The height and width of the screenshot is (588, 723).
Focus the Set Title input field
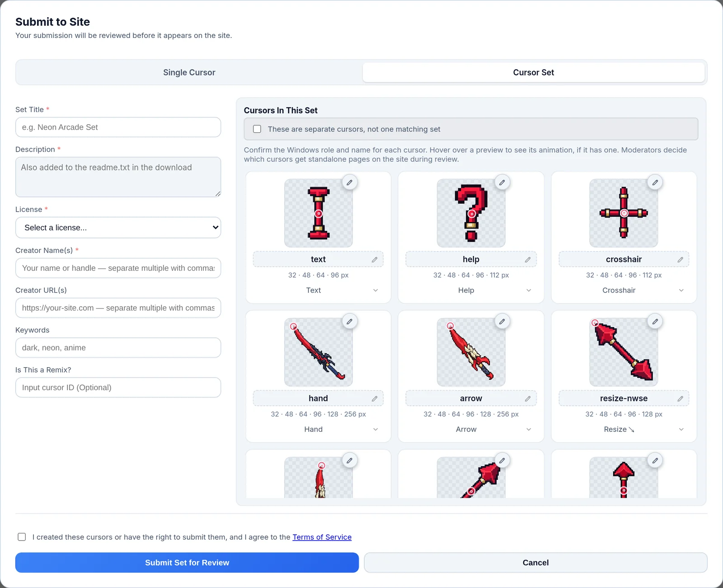pyautogui.click(x=118, y=127)
